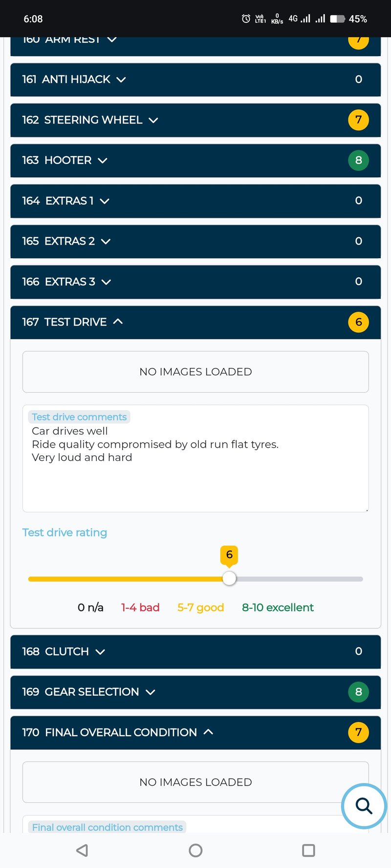Tap the floating magnifier search button
This screenshot has width=391, height=868.
[x=364, y=806]
